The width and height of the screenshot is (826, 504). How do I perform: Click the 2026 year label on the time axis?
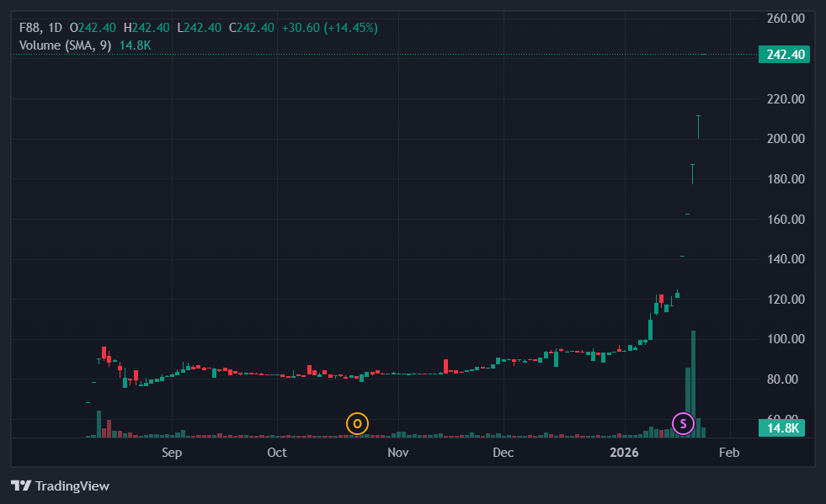(624, 453)
